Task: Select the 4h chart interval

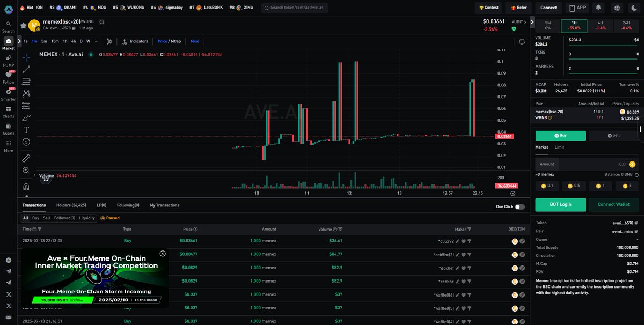Action: coord(74,41)
